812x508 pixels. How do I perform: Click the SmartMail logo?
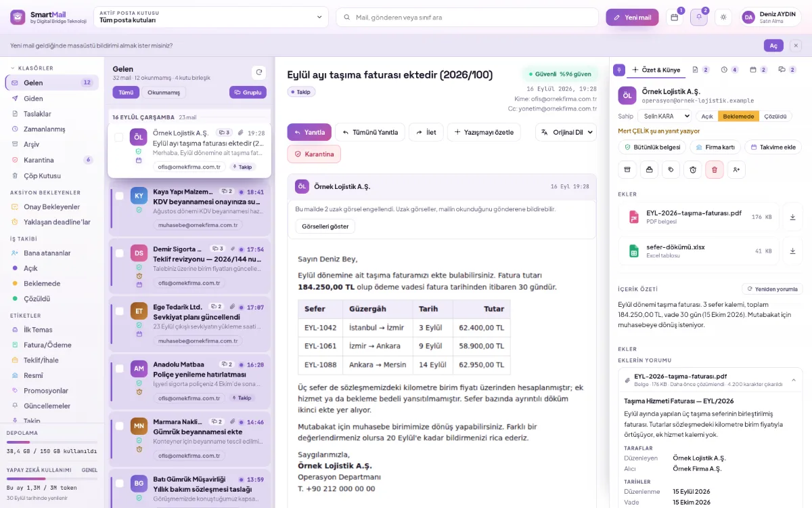click(x=18, y=18)
